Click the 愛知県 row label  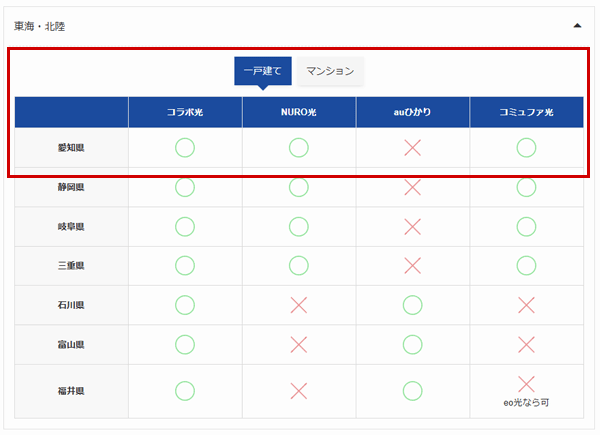[x=71, y=148]
